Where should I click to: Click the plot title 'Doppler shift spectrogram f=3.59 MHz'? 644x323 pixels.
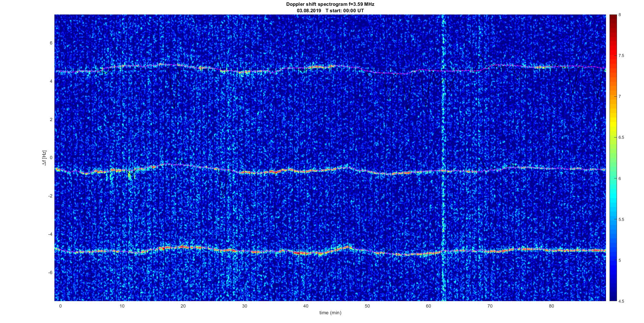coord(330,4)
